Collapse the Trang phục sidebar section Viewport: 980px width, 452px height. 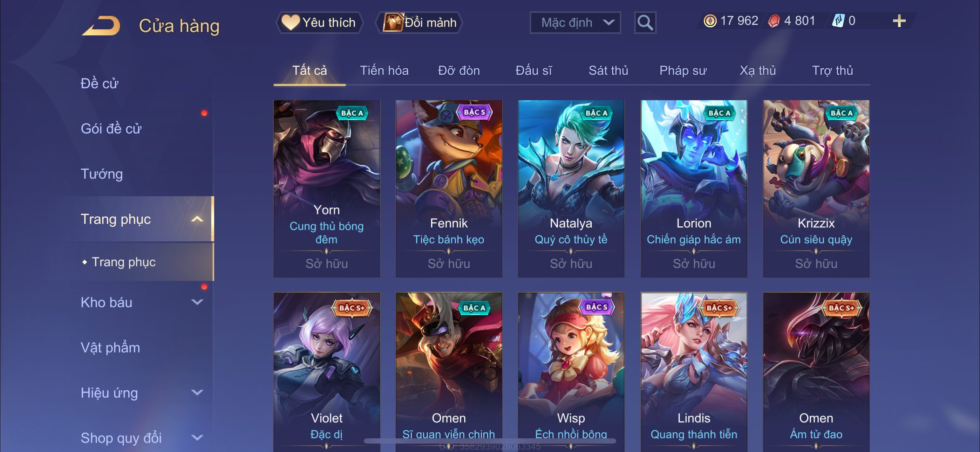point(197,219)
